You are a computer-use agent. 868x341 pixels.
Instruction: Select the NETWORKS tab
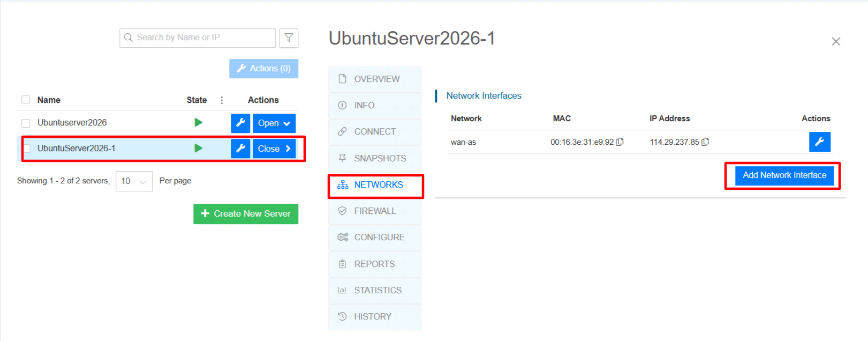coord(375,185)
